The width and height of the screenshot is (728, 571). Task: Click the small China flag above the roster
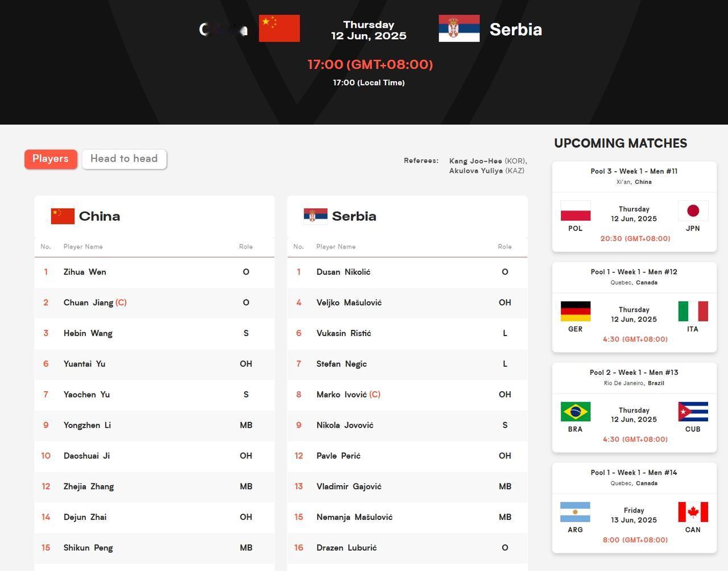tap(63, 216)
